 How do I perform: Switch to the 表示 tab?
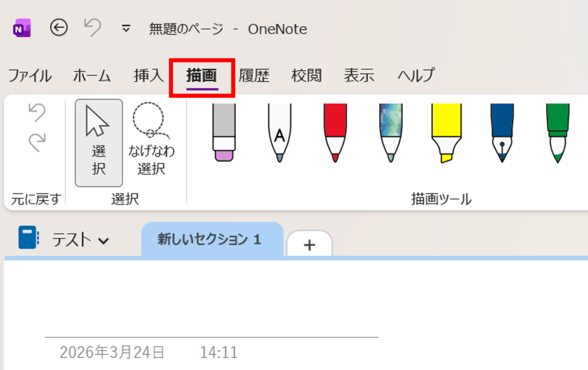tap(359, 75)
